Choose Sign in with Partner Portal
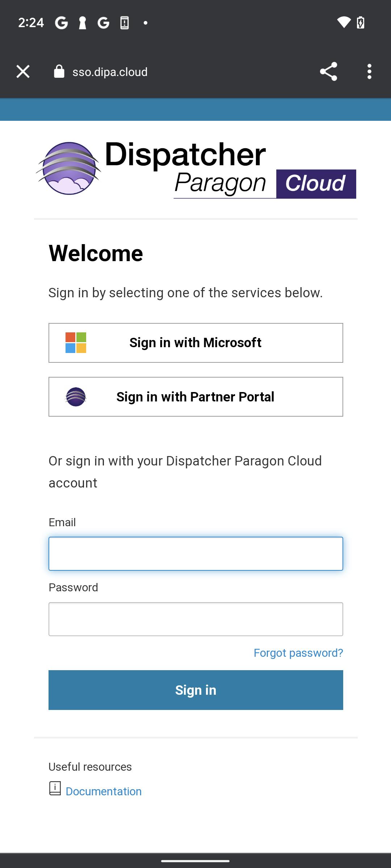The image size is (391, 868). tap(196, 397)
